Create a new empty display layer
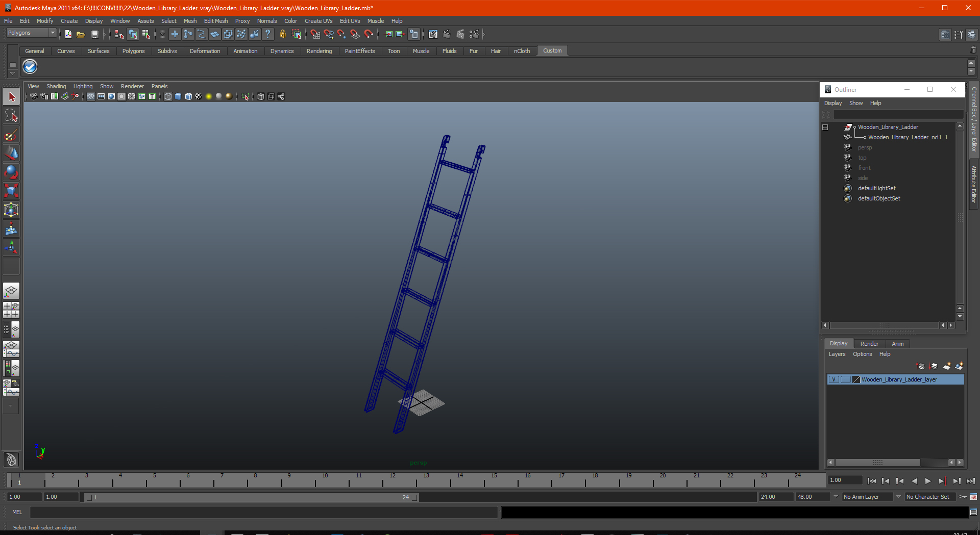Screen dimensions: 980x535 pos(947,366)
